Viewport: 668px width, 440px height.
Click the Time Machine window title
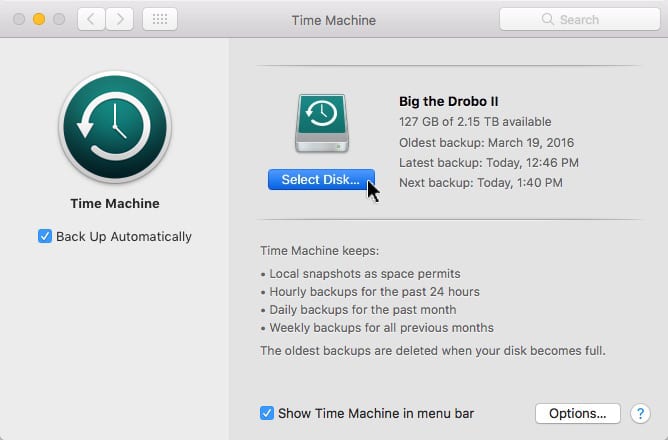334,20
